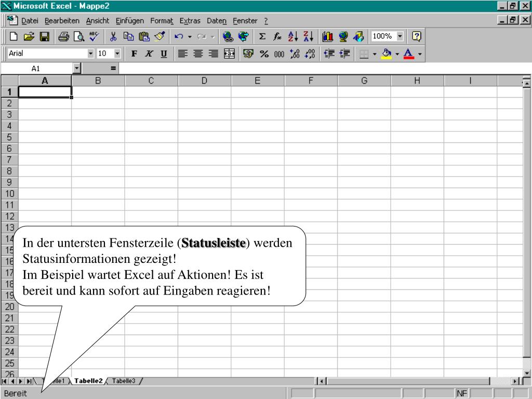Toggle bold with the F button
Image resolution: width=532 pixels, height=399 pixels.
135,54
